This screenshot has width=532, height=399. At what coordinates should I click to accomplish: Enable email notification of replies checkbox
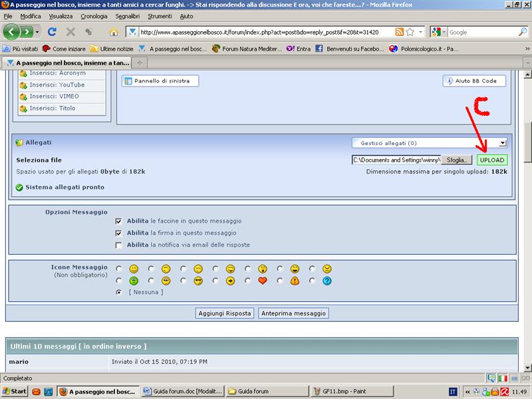(118, 245)
